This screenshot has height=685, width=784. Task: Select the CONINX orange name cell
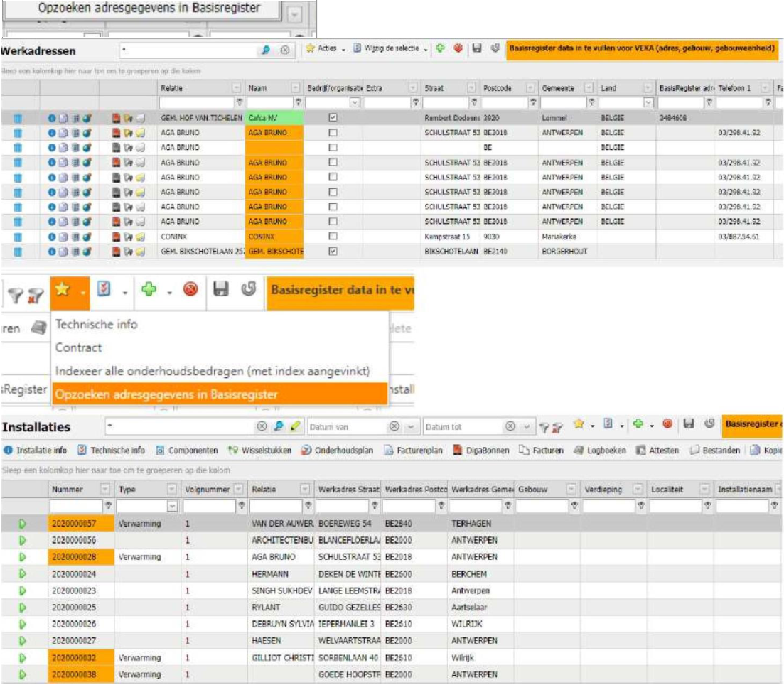click(x=274, y=237)
